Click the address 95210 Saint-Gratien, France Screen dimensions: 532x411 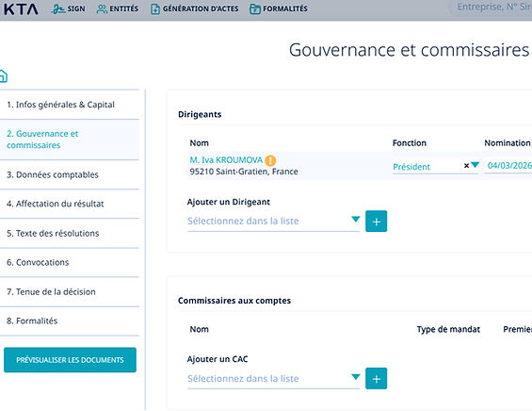click(244, 172)
